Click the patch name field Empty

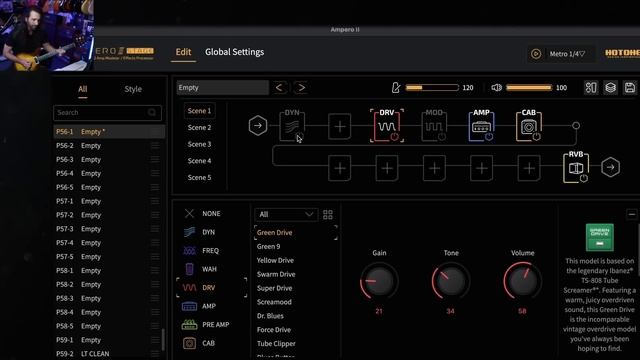click(223, 87)
